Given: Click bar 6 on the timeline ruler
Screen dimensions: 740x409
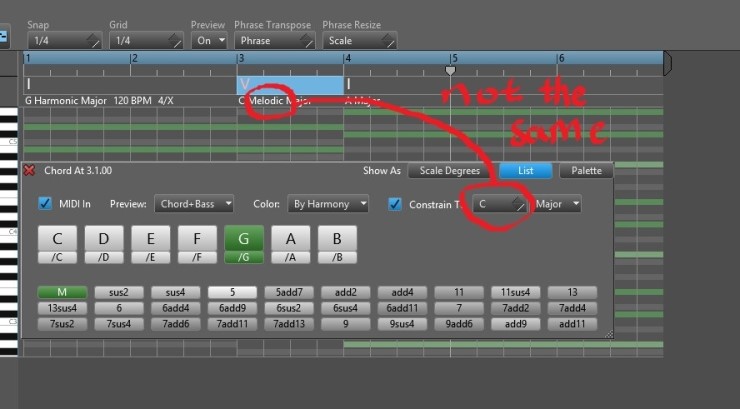Looking at the screenshot, I should coord(561,58).
